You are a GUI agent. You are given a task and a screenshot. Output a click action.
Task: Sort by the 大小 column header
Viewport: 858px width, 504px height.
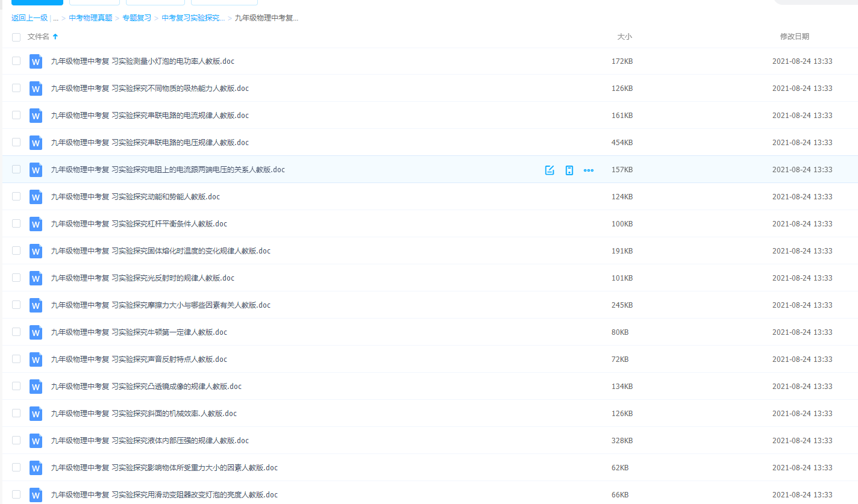[x=624, y=37]
